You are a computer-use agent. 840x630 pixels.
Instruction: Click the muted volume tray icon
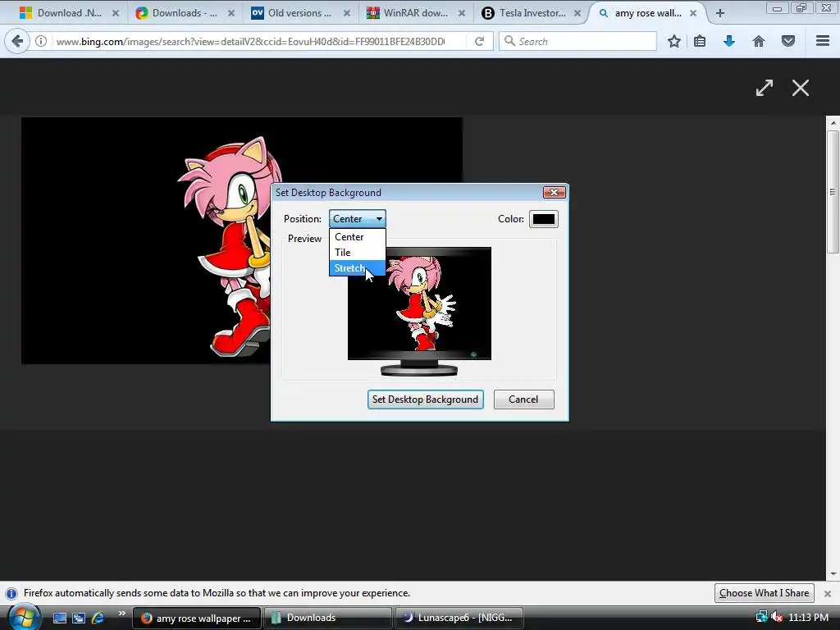click(776, 618)
